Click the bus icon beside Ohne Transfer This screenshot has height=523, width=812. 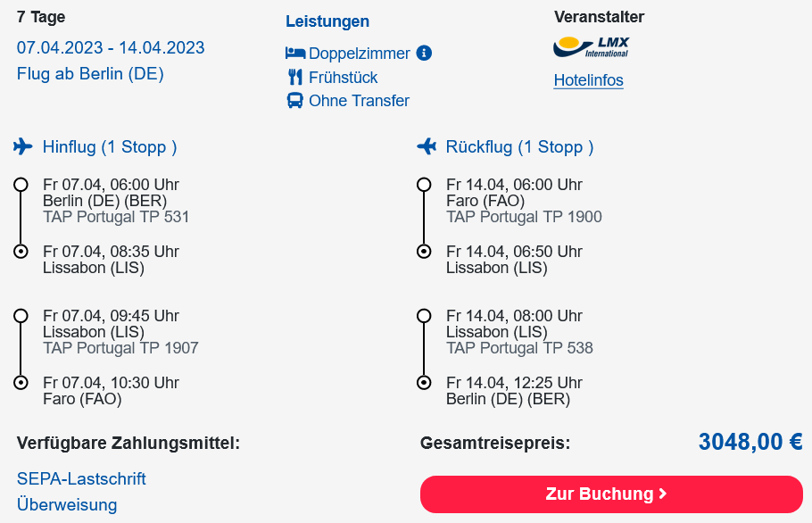295,100
